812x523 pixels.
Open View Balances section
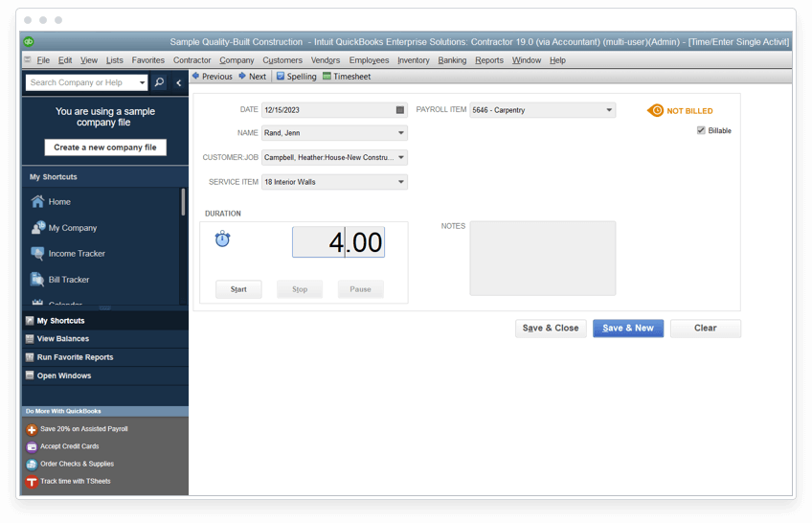point(105,339)
